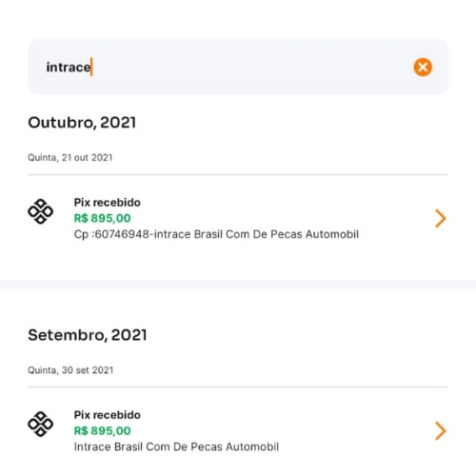This screenshot has width=476, height=476.
Task: Focus the search field containing "intrace"
Action: coord(238,67)
